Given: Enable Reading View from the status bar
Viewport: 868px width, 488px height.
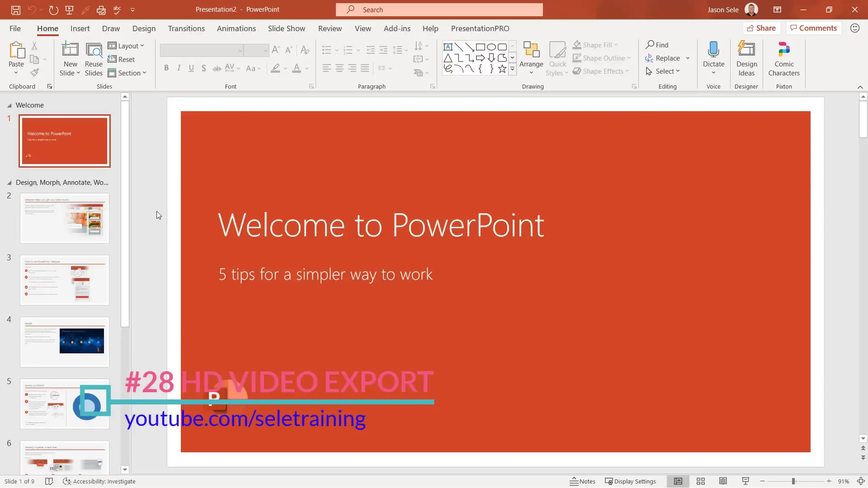Looking at the screenshot, I should [x=723, y=481].
